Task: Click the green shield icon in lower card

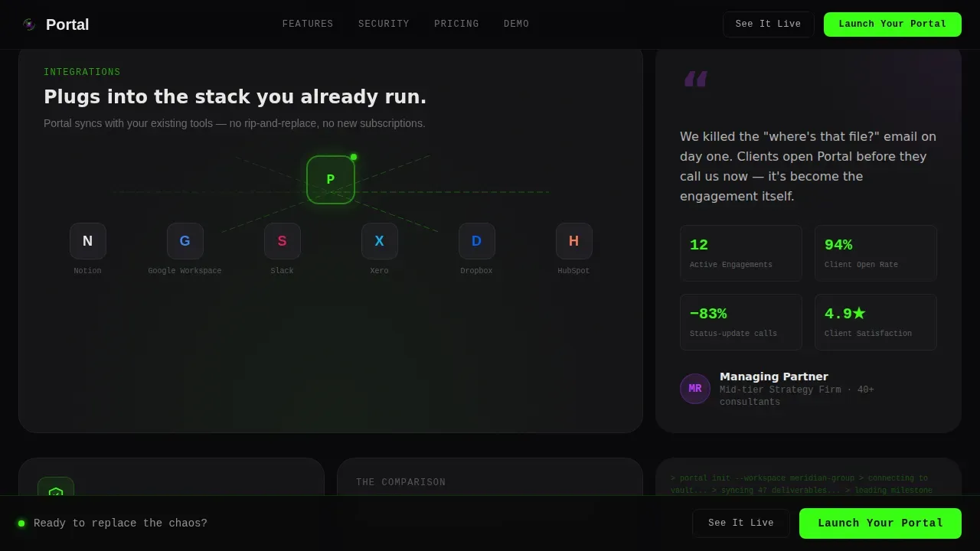Action: tap(56, 490)
